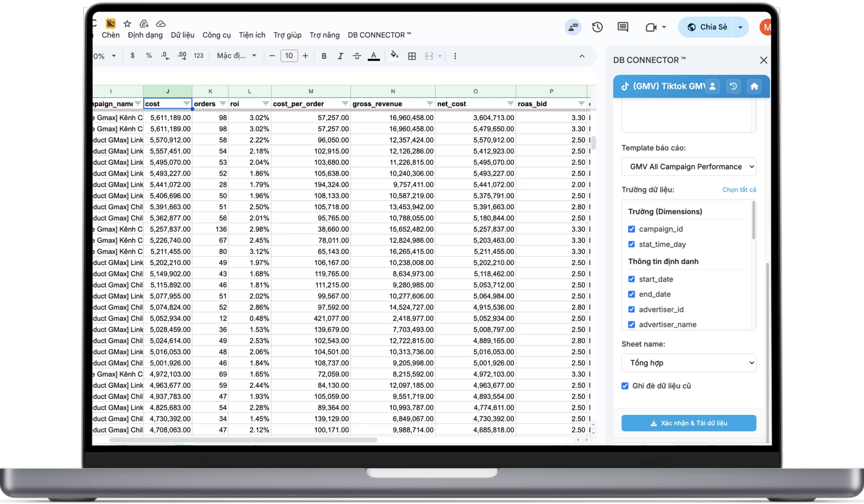The width and height of the screenshot is (864, 504).
Task: Open the orders column filter
Action: click(x=223, y=104)
